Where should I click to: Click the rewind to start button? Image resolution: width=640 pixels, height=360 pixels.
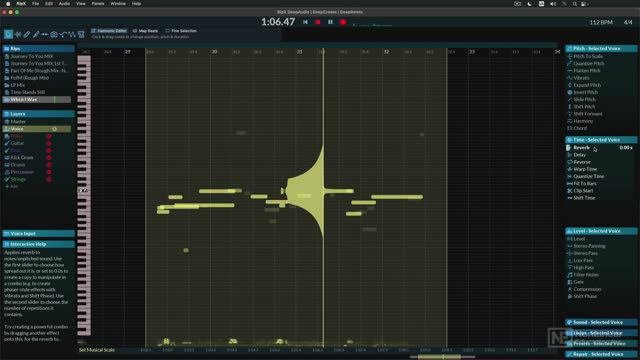click(x=305, y=22)
